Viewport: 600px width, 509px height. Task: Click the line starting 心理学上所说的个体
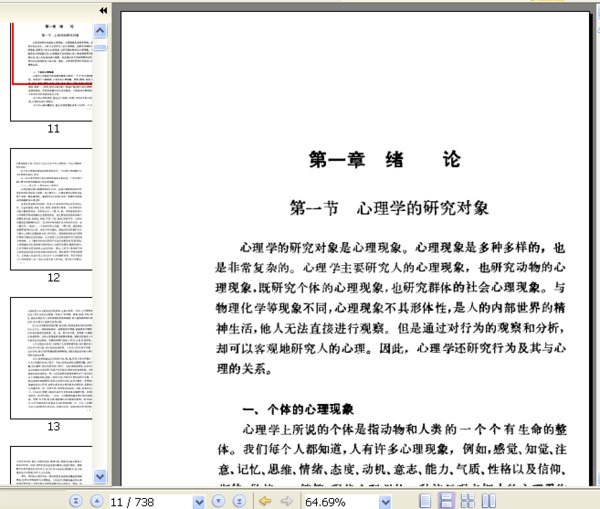[404, 429]
